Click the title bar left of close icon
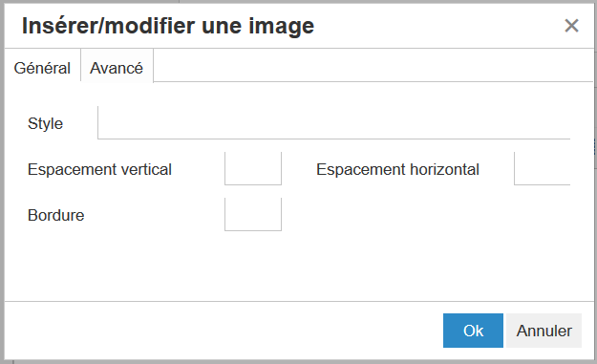The height and width of the screenshot is (364, 597). click(x=437, y=26)
